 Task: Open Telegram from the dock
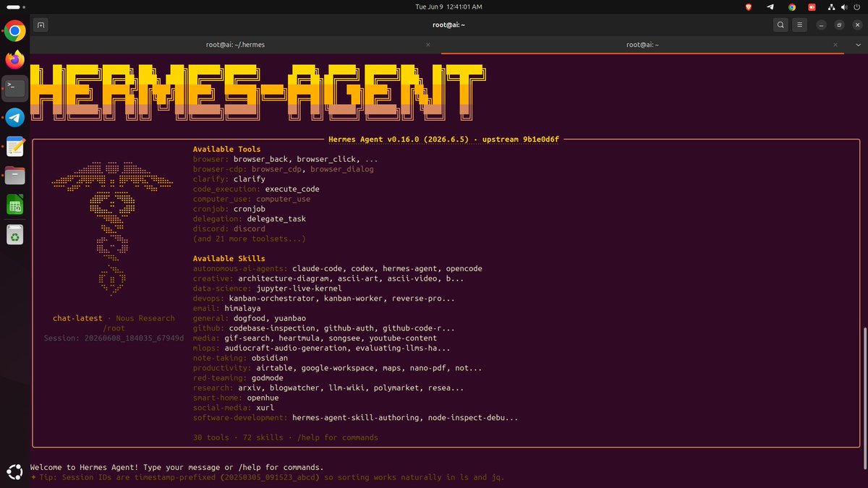pos(15,117)
